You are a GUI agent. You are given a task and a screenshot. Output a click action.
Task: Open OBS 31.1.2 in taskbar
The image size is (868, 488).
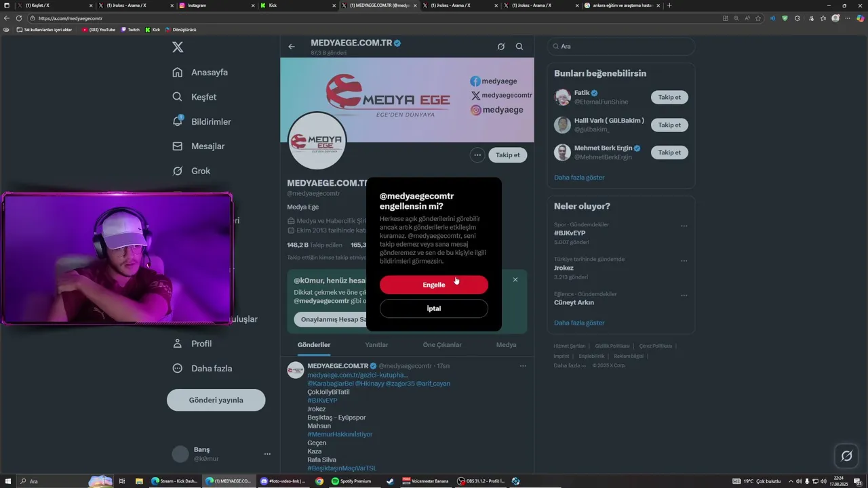coord(480,481)
